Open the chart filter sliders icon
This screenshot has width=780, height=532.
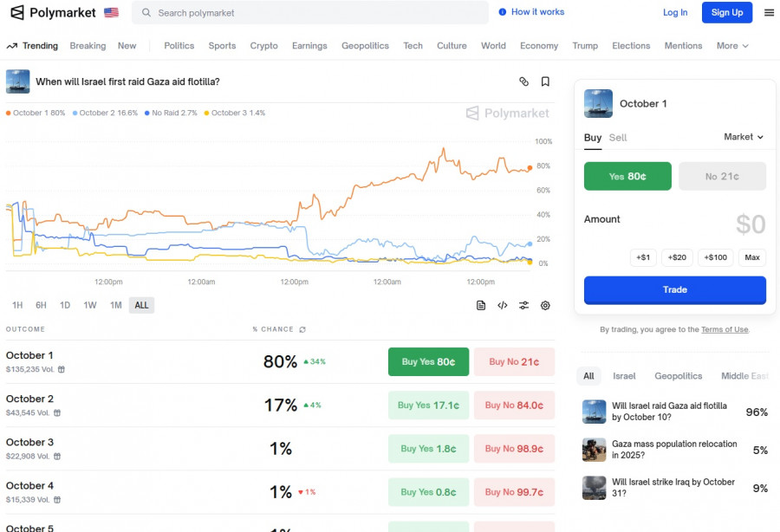tap(523, 305)
